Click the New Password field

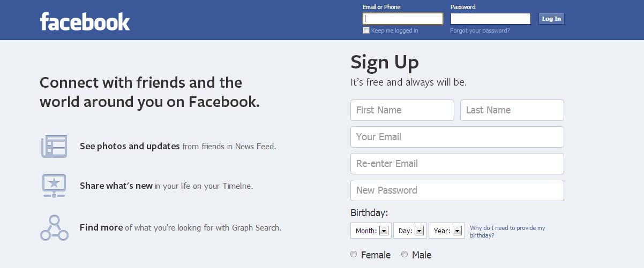(457, 190)
